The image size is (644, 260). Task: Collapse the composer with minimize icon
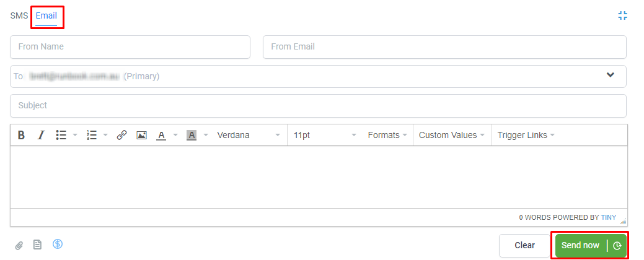(623, 15)
